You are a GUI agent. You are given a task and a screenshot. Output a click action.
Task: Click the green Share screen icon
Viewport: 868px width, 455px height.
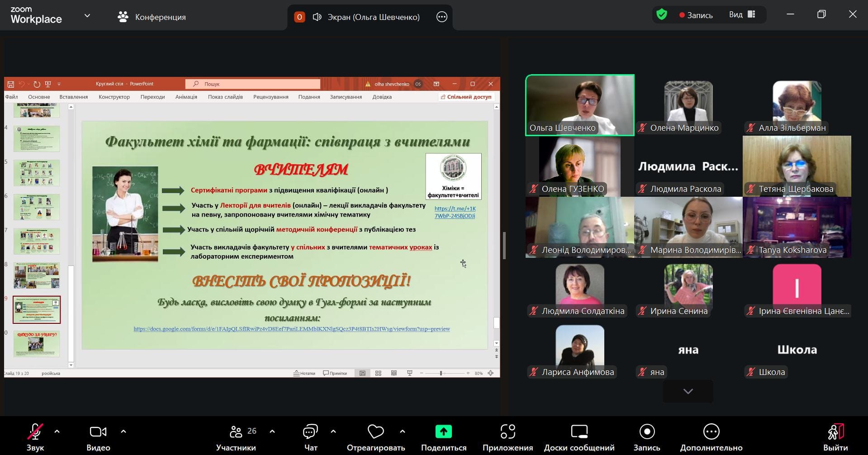click(443, 432)
